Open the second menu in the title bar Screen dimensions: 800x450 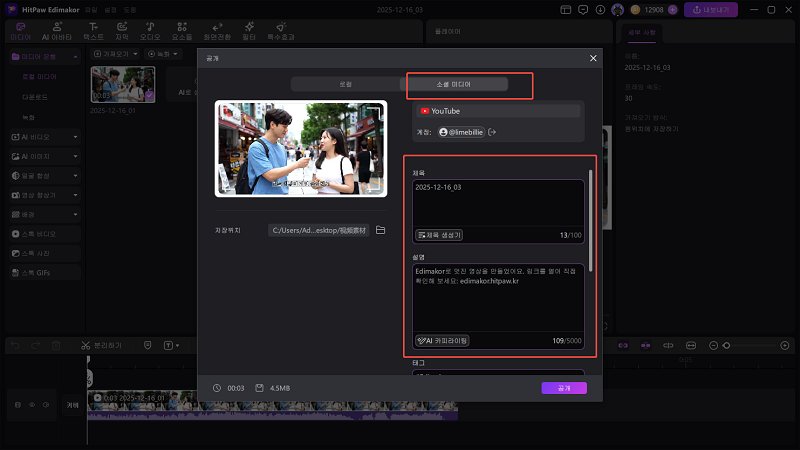point(110,10)
